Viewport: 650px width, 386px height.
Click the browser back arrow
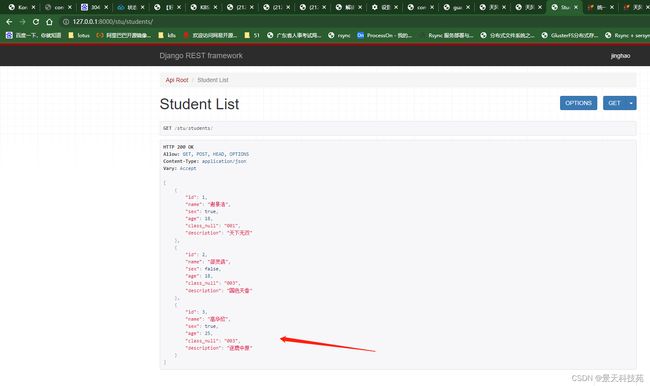9,22
